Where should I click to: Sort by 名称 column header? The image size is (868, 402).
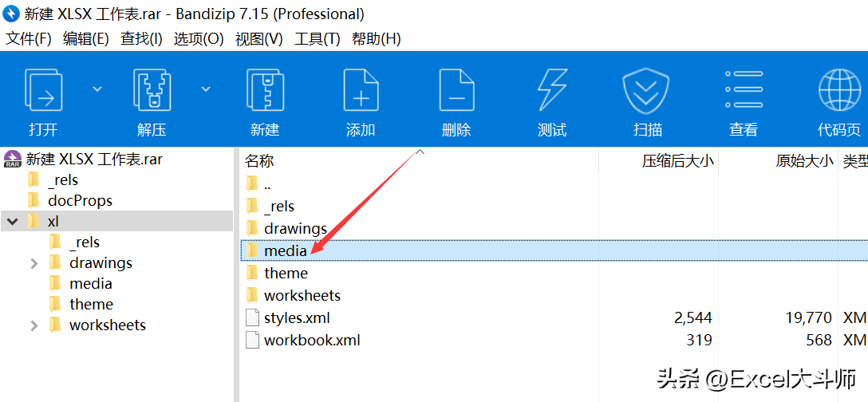click(259, 160)
